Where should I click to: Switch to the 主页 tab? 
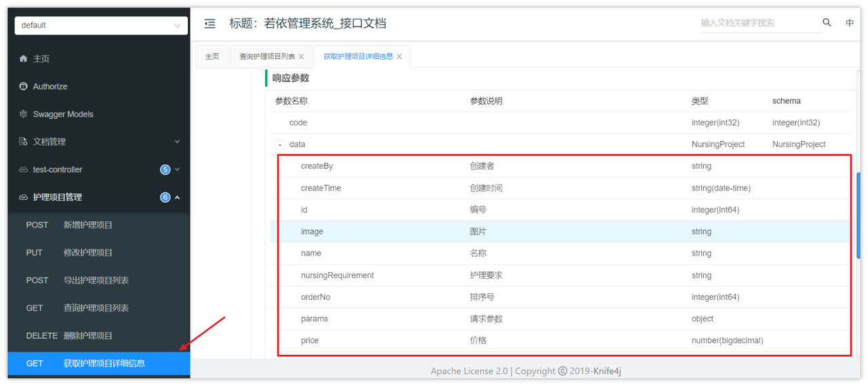pyautogui.click(x=212, y=56)
